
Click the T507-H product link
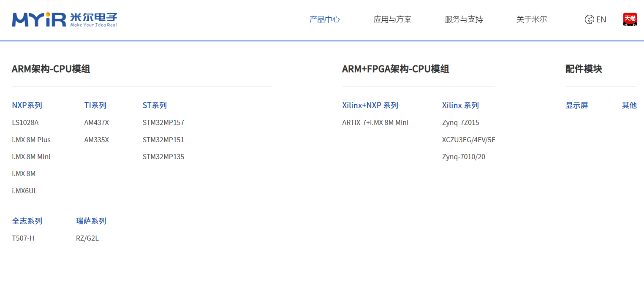(x=23, y=239)
